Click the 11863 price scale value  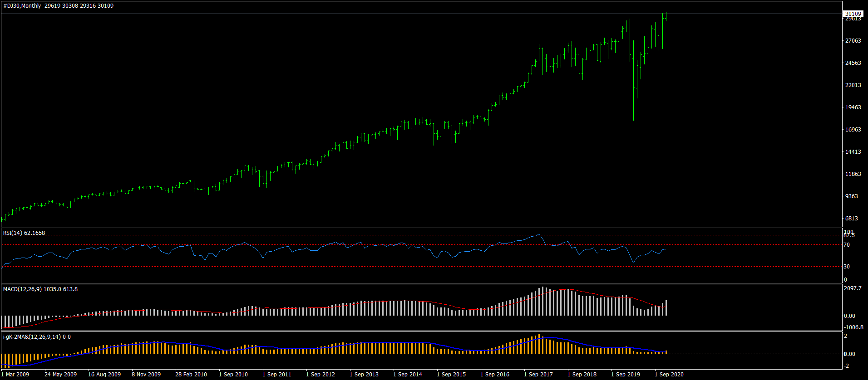pos(853,174)
